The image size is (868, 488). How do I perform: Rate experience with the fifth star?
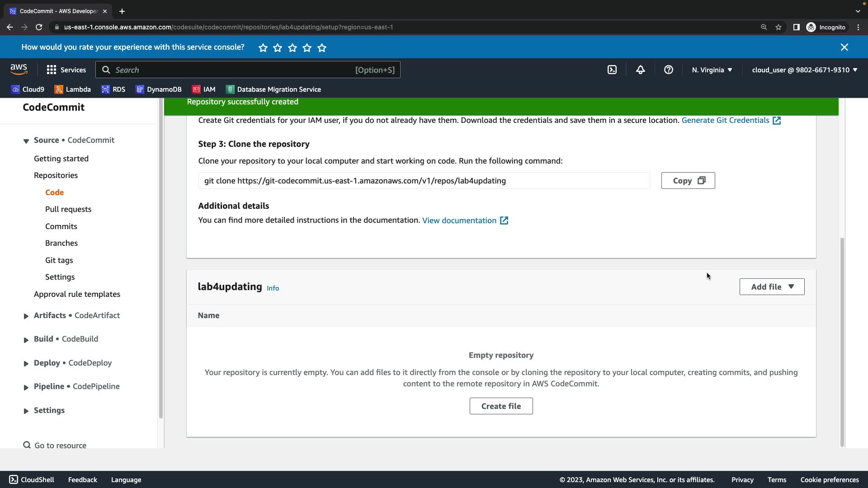[x=322, y=47]
